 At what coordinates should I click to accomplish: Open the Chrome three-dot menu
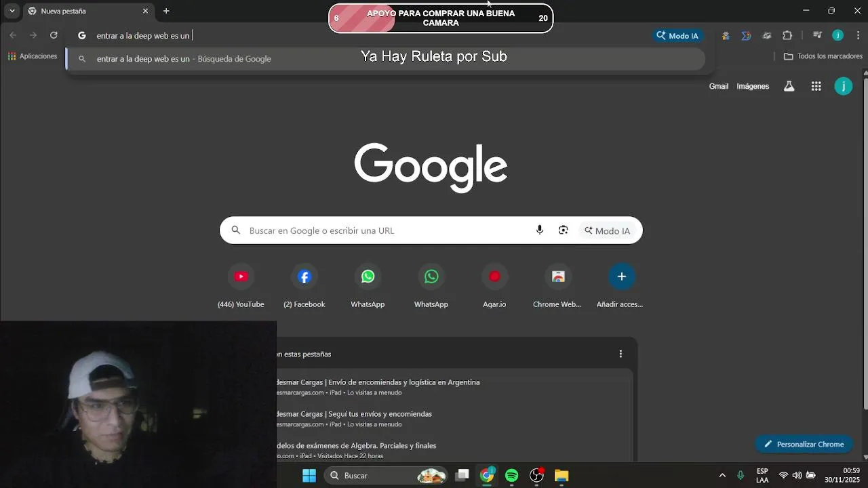pyautogui.click(x=857, y=35)
